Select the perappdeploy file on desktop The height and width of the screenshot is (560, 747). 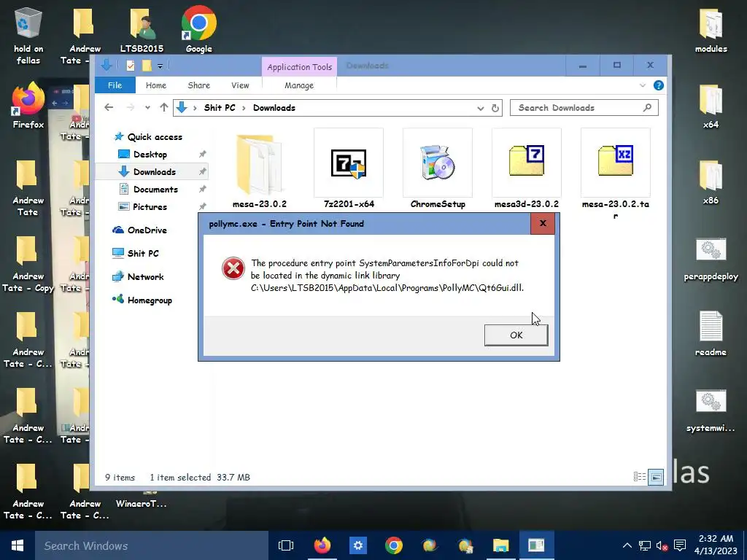[711, 259]
